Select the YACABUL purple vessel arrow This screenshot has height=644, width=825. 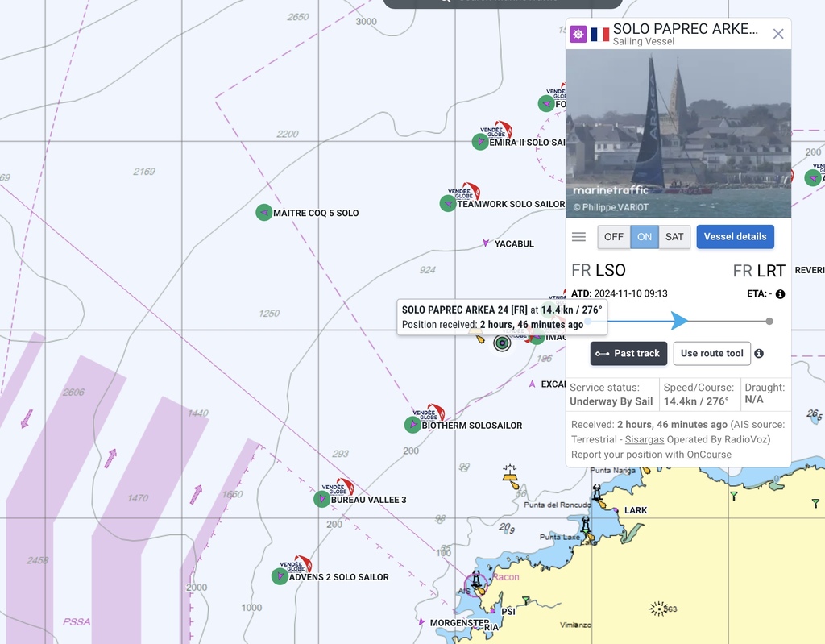[x=486, y=243]
